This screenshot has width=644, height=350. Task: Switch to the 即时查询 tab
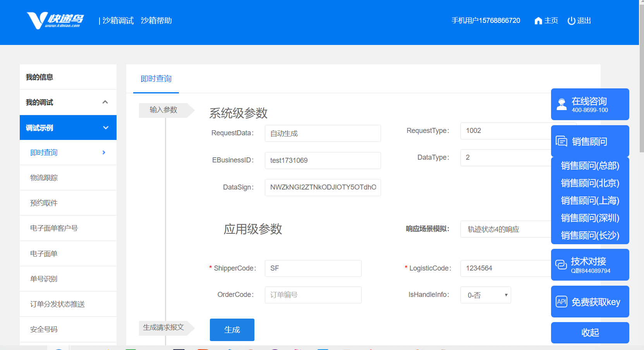pyautogui.click(x=156, y=79)
